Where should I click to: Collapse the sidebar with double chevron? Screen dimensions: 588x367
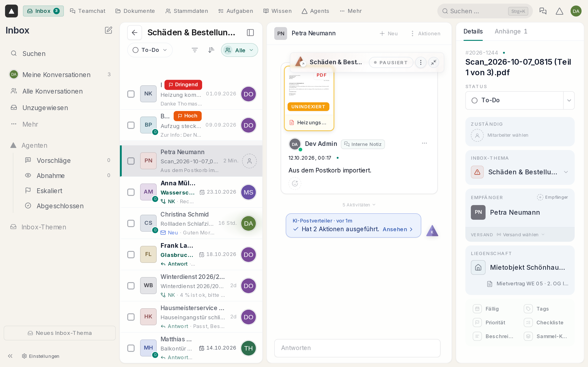point(10,356)
